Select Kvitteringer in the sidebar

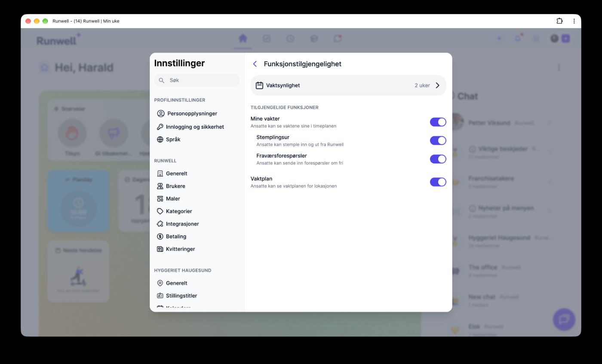(176, 249)
